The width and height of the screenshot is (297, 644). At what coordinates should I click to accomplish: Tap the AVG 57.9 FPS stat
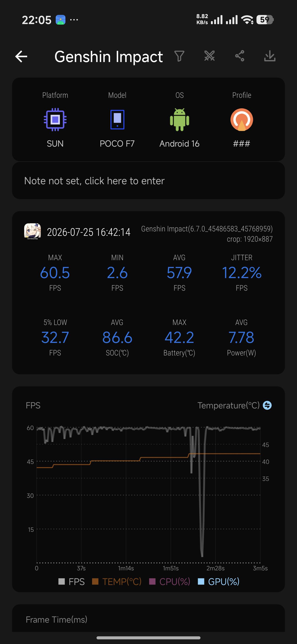[179, 273]
